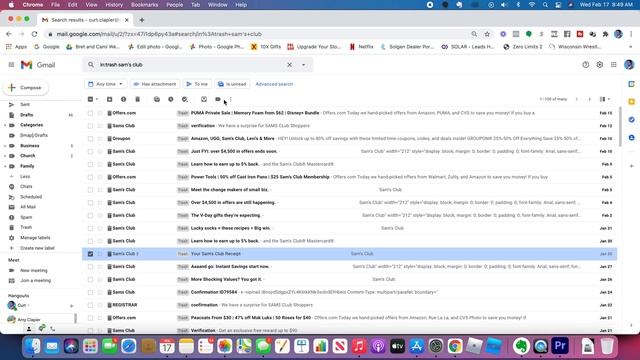Check the Just FYI over $4,500 email

pyautogui.click(x=90, y=151)
